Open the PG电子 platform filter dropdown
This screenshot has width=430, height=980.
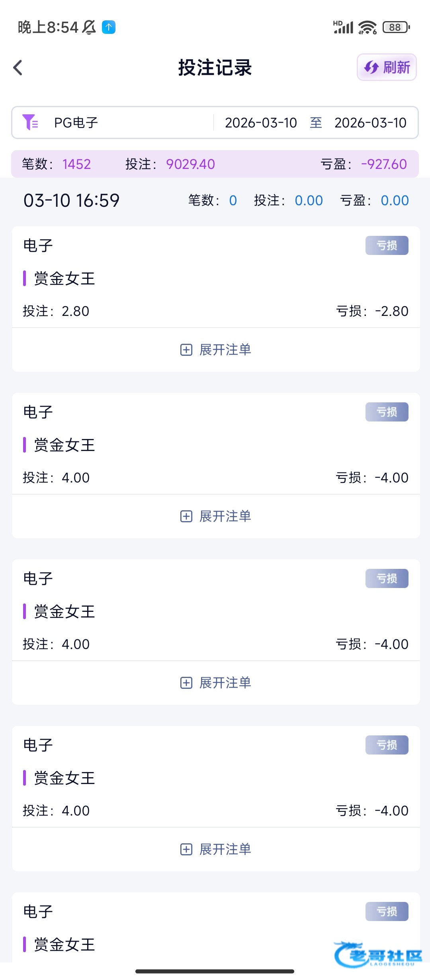click(76, 123)
